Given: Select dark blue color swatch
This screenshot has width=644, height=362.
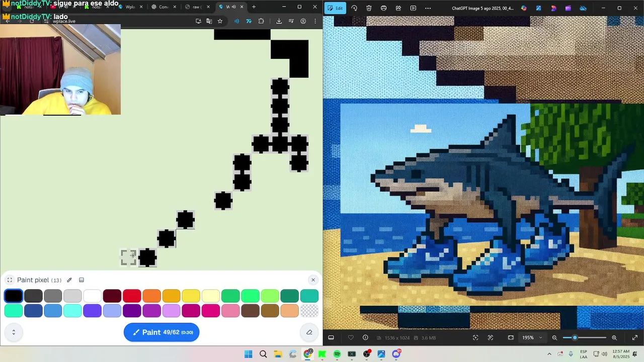Looking at the screenshot, I should click(x=33, y=311).
